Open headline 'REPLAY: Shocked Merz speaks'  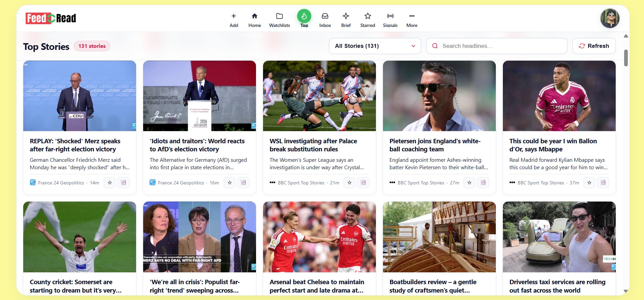75,145
